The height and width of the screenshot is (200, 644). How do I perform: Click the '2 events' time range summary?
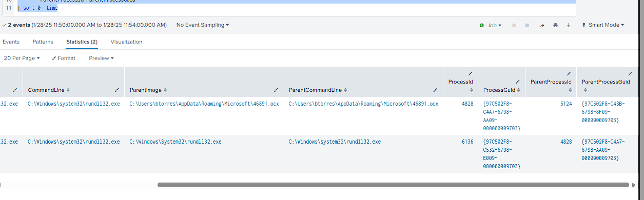(85, 25)
